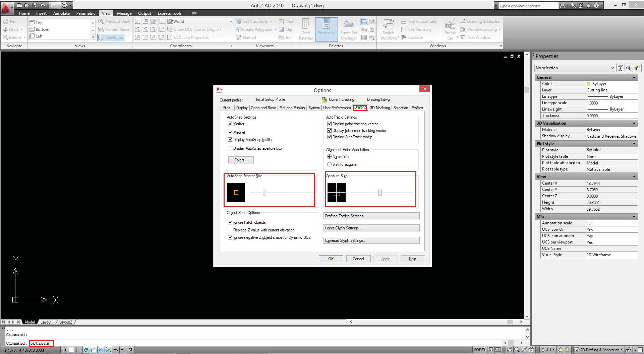Open the Annotate ribbon tab
This screenshot has width=644, height=354.
click(61, 13)
